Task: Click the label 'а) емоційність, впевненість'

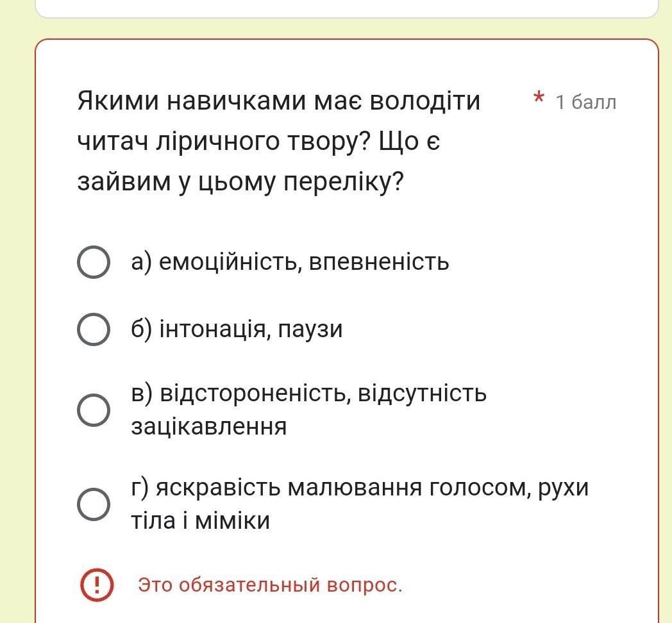Action: click(290, 262)
